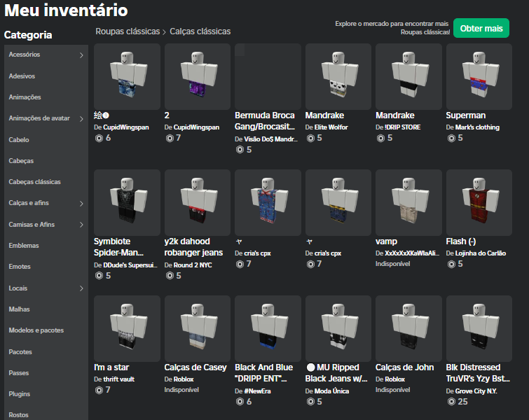The image size is (529, 420).
Task: Open the Black And Blue DRIPP ENT thumbnail
Action: click(268, 329)
